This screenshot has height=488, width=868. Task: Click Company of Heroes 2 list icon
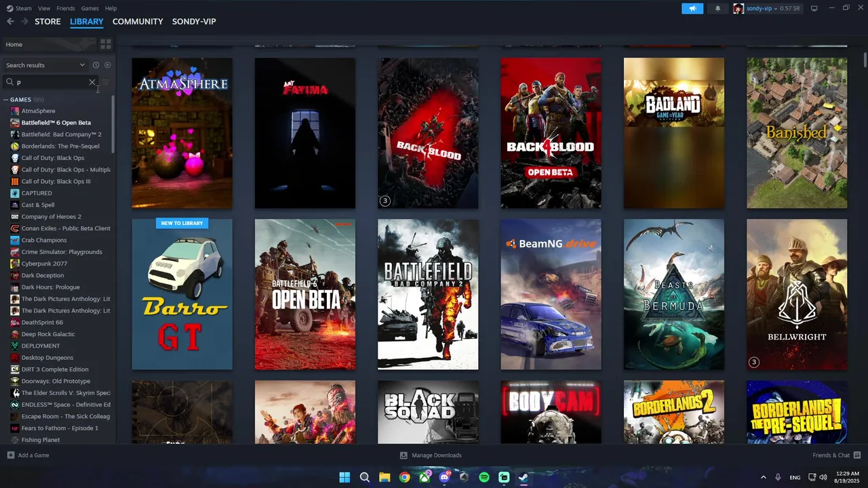click(x=15, y=216)
